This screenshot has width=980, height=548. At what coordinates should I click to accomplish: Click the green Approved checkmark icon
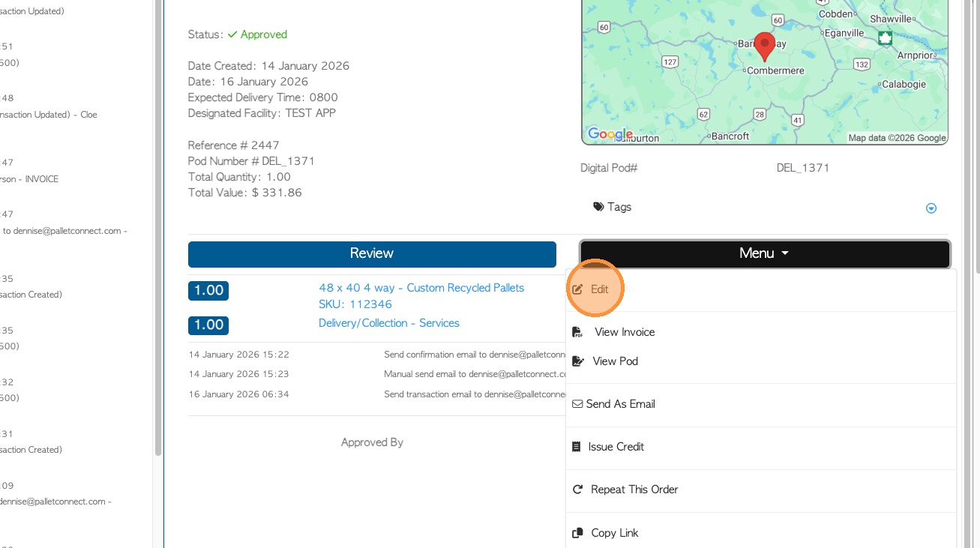232,34
